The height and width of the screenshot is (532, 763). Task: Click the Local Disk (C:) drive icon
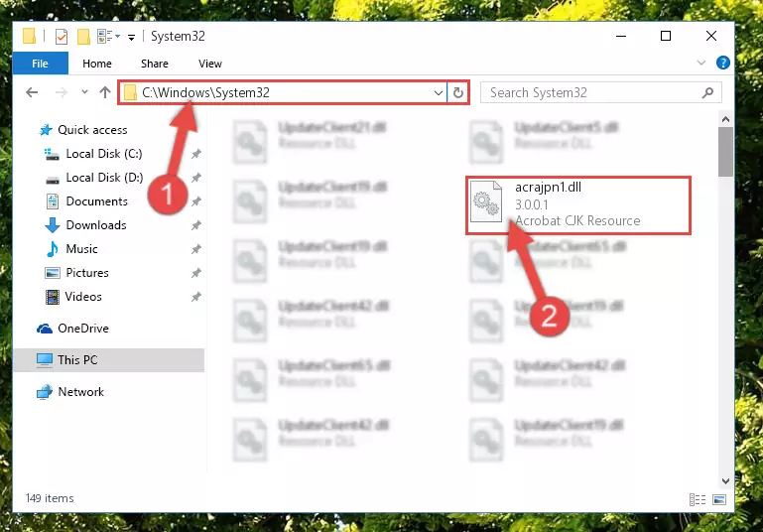point(52,154)
